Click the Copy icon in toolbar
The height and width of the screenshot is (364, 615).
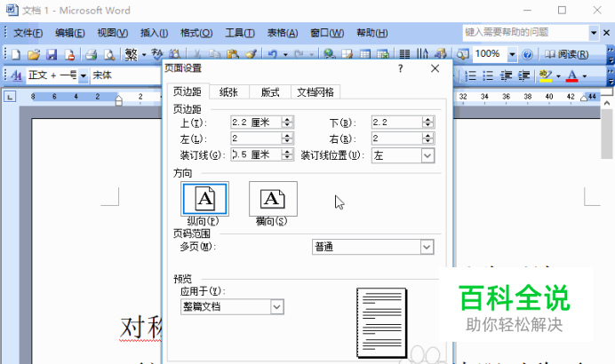coord(214,54)
